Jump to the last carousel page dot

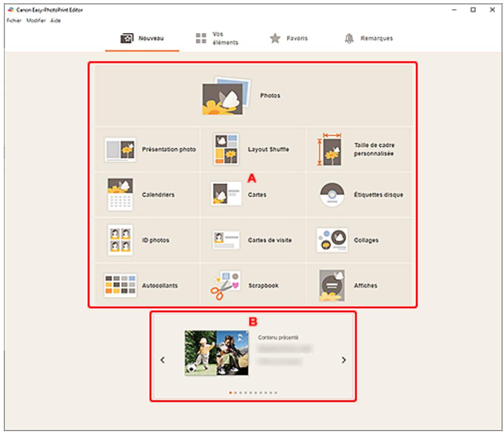[x=276, y=392]
